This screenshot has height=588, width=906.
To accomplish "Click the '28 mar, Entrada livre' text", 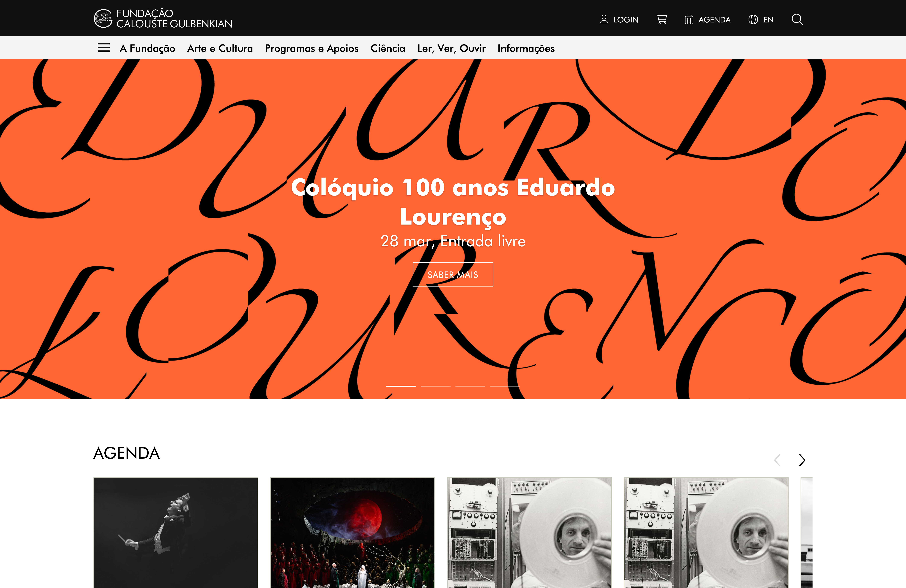I will tap(453, 241).
